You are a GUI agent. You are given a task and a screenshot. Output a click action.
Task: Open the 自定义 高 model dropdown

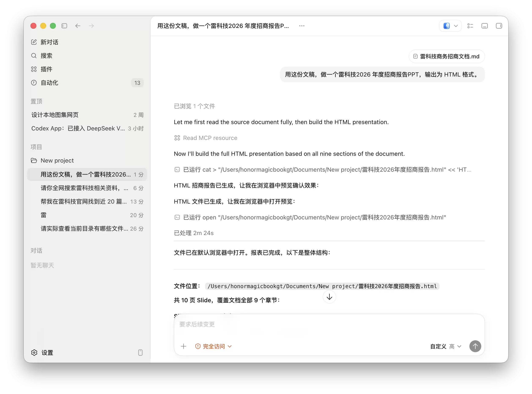pos(446,346)
